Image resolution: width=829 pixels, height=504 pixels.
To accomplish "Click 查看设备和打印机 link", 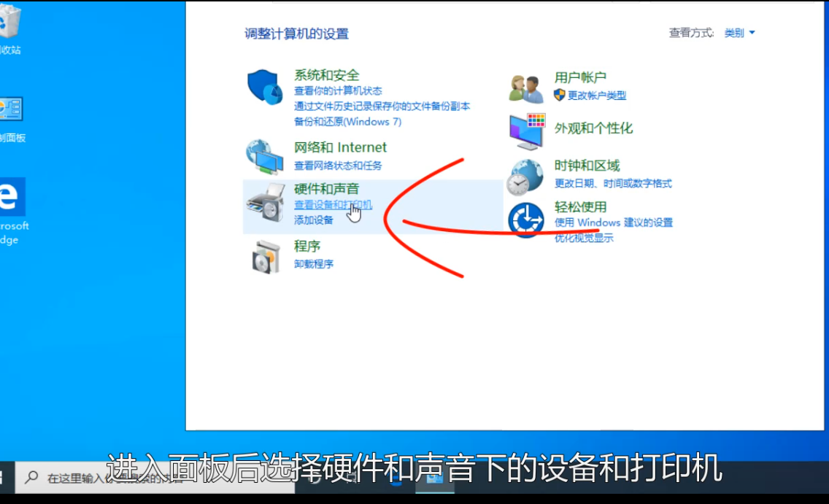I will pos(333,204).
